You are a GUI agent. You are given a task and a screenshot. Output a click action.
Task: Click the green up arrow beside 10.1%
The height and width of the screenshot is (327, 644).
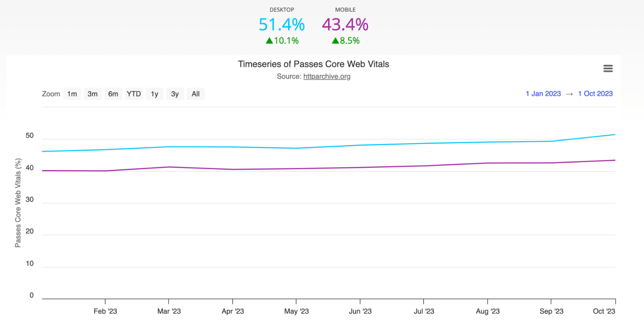(269, 41)
